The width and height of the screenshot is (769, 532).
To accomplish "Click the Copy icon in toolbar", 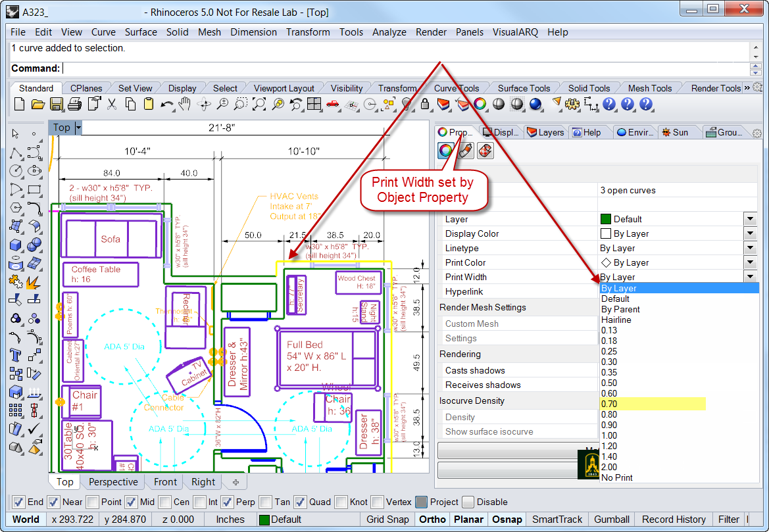I will (x=130, y=104).
